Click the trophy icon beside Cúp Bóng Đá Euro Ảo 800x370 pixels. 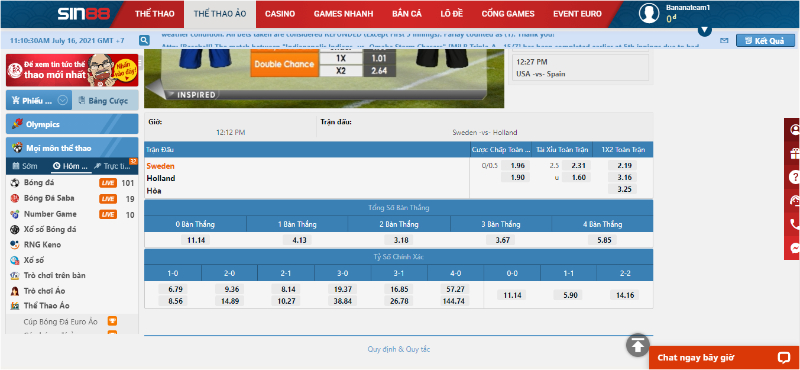click(112, 321)
